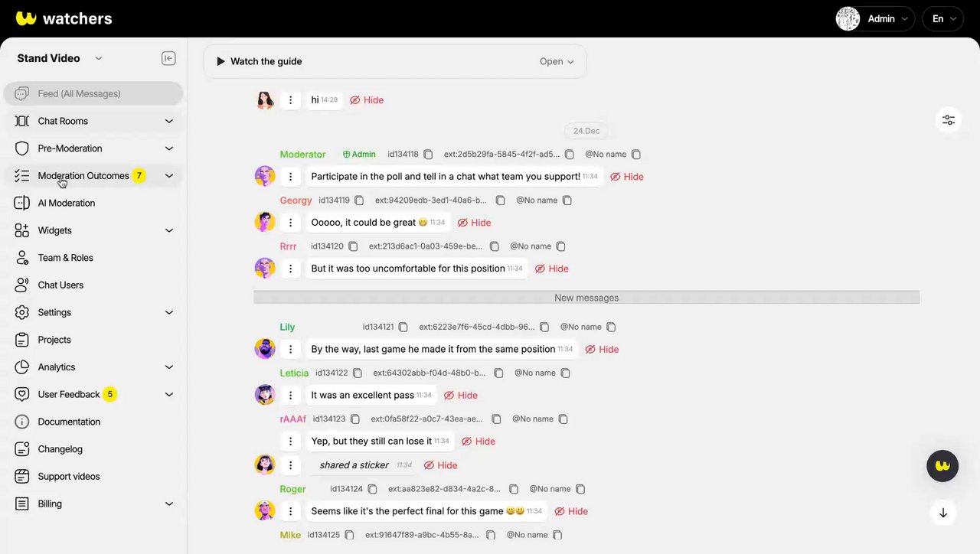Viewport: 980px width, 554px height.
Task: Hide the "shared a sticker" message
Action: pos(440,465)
